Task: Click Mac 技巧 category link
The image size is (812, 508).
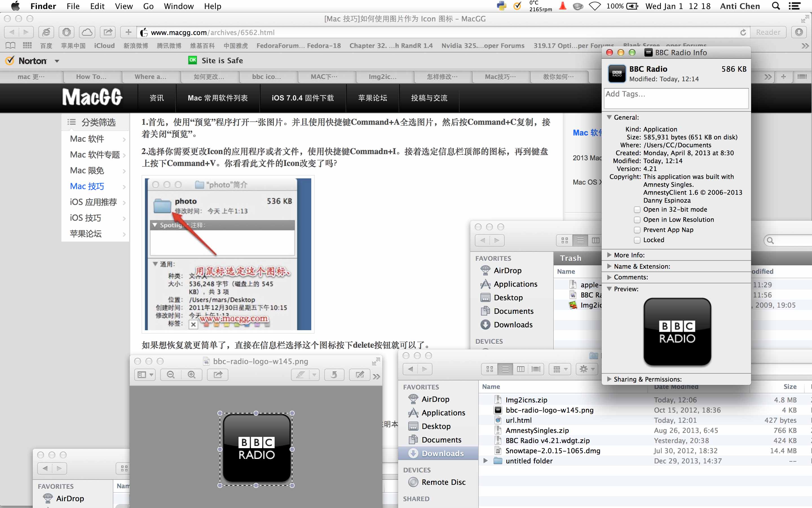Action: (87, 186)
